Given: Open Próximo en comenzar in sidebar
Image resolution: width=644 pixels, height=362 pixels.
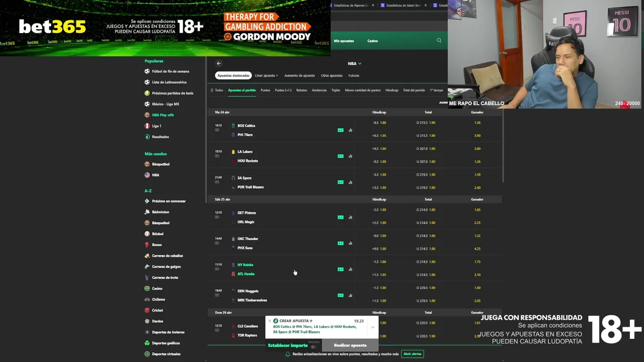Looking at the screenshot, I should (169, 201).
